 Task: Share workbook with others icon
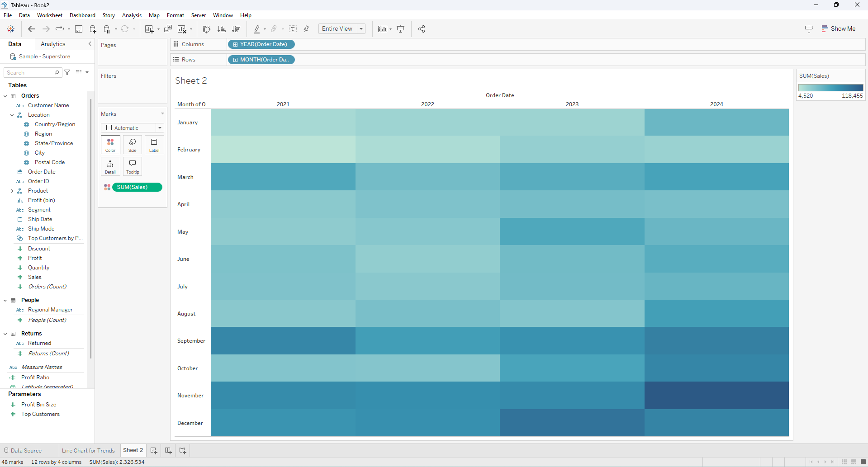click(422, 29)
